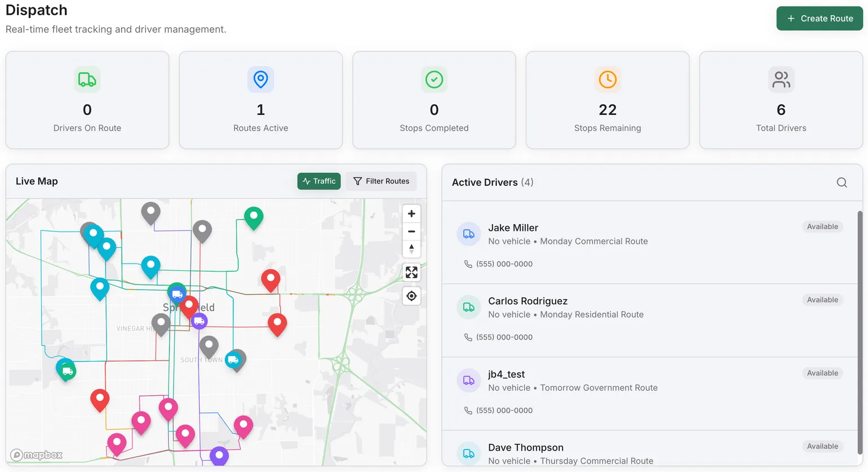The height and width of the screenshot is (472, 868).
Task: Click jb4_test's Available status badge
Action: point(822,373)
